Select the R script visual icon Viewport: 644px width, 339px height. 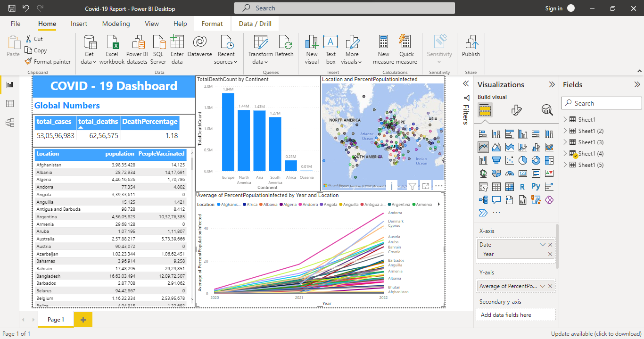pyautogui.click(x=522, y=186)
